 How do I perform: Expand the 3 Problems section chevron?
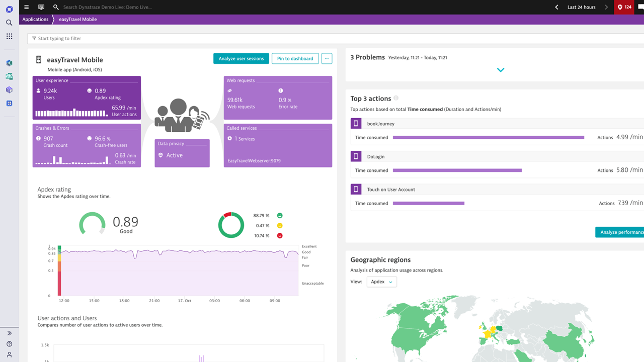tap(501, 70)
